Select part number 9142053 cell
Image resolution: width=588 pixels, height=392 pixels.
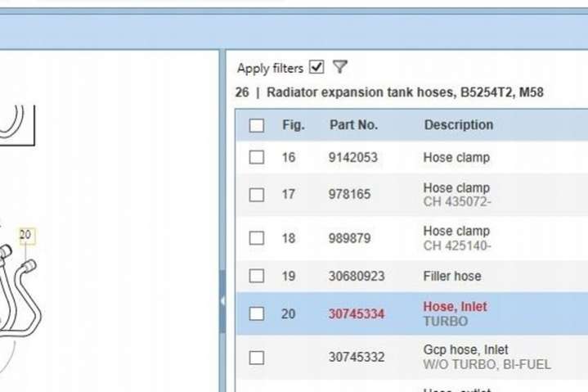[353, 157]
